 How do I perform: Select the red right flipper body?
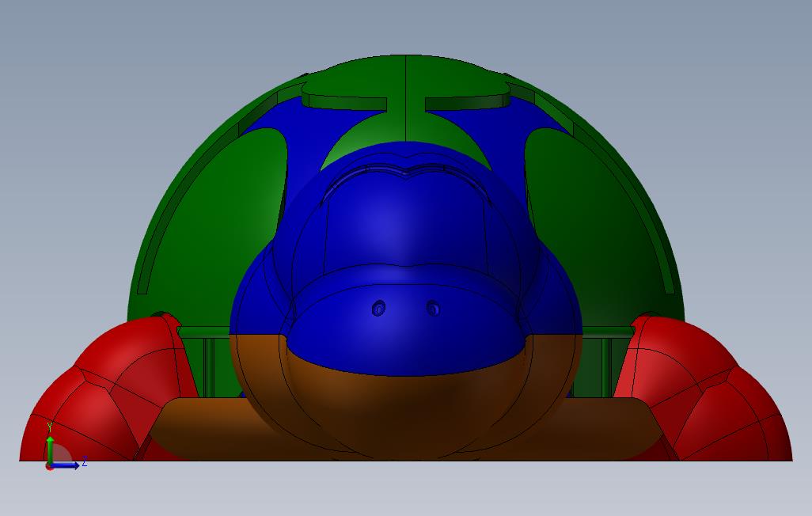704,389
